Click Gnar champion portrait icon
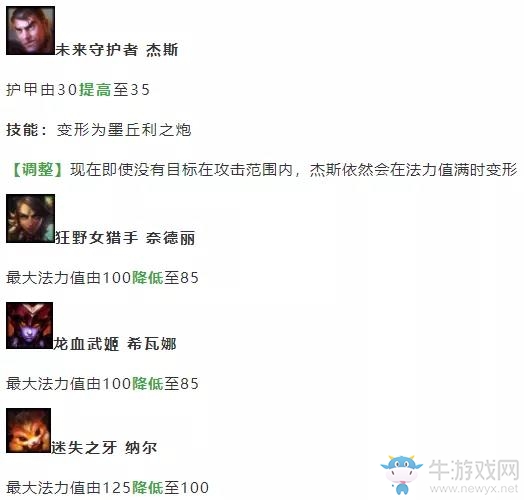This screenshot has height=500, width=524. pyautogui.click(x=28, y=430)
